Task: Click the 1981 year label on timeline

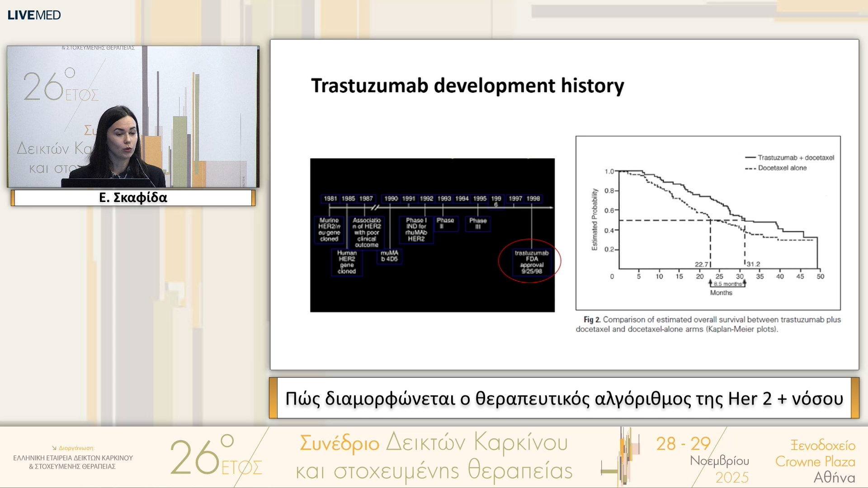Action: (x=330, y=198)
